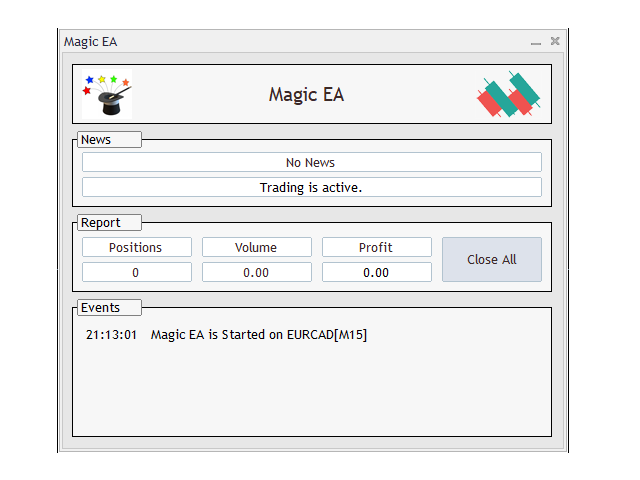Close the Magic EA panel

tap(555, 41)
